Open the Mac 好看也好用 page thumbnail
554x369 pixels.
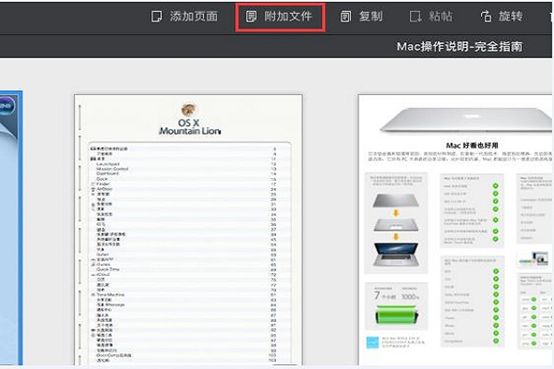[x=455, y=230]
